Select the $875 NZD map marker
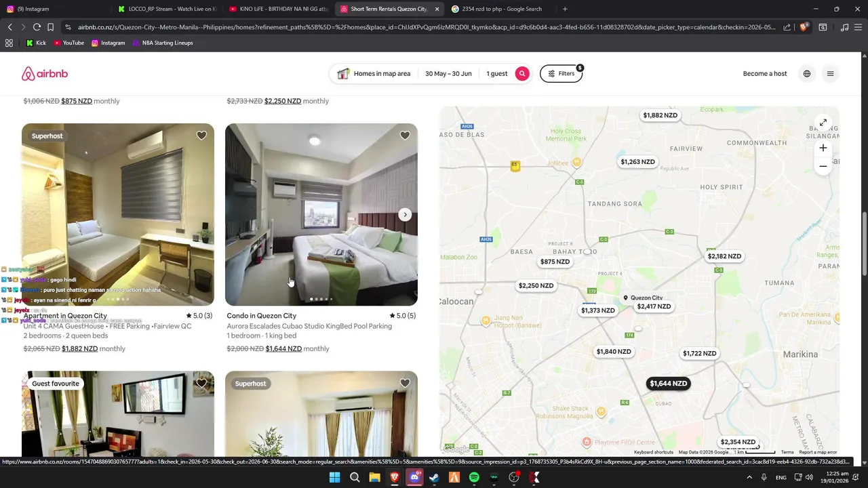Screen dimensions: 868x488 pos(555,262)
